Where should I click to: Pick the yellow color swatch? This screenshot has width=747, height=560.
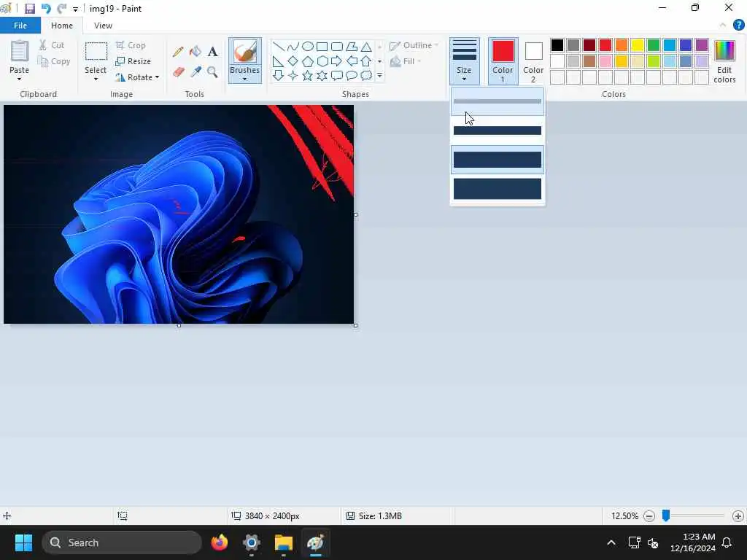(638, 45)
